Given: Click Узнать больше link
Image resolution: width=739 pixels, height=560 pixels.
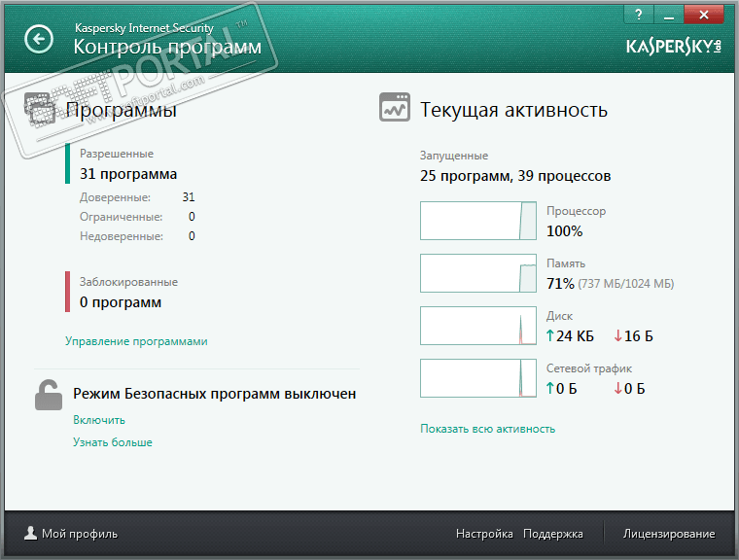Looking at the screenshot, I should tap(113, 442).
